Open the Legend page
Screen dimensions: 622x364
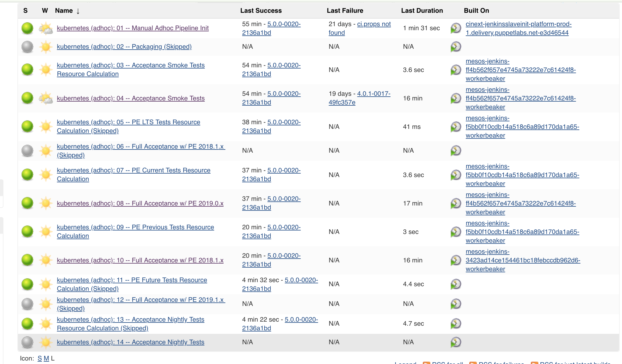(405, 363)
